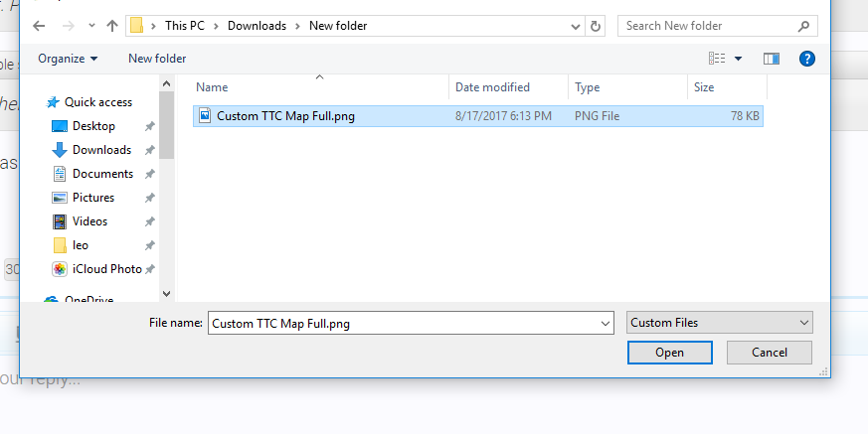
Task: Select Custom TTC Map Full.png file
Action: [x=285, y=116]
